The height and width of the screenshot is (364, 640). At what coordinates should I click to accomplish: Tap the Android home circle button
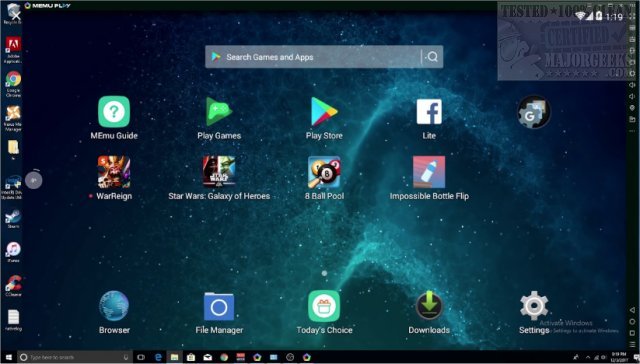632,322
